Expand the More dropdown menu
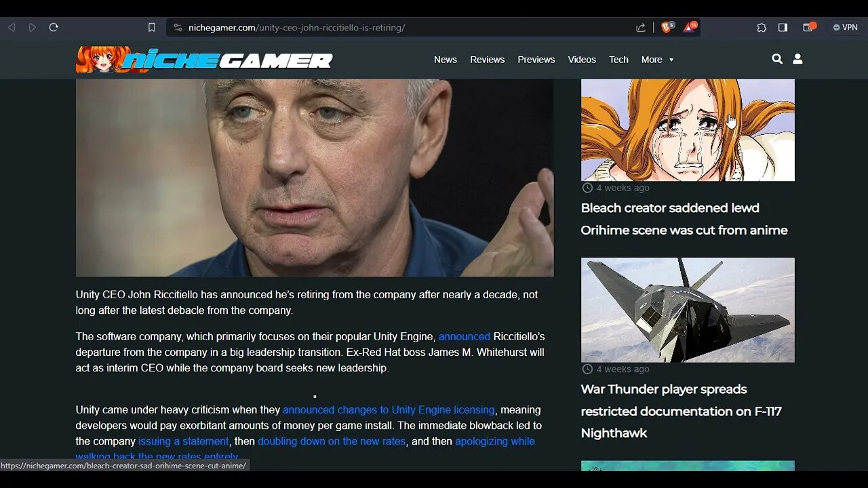868x488 pixels. point(657,60)
